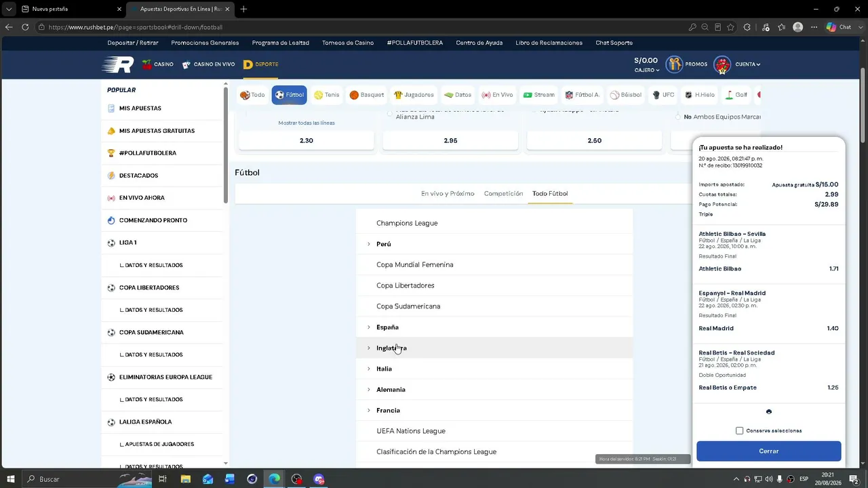Show the Todo sports filter
This screenshot has height=488, width=868.
(252, 95)
